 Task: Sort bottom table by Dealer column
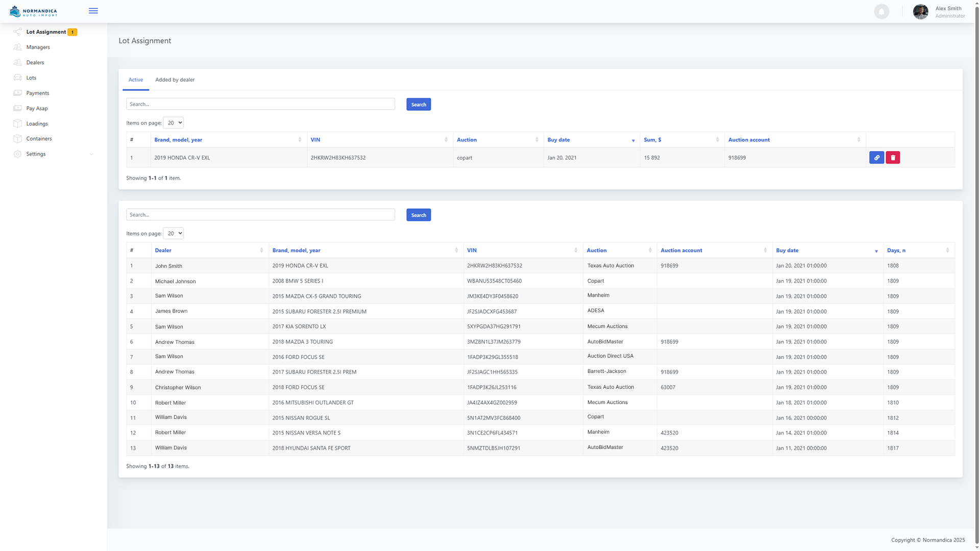tap(163, 251)
